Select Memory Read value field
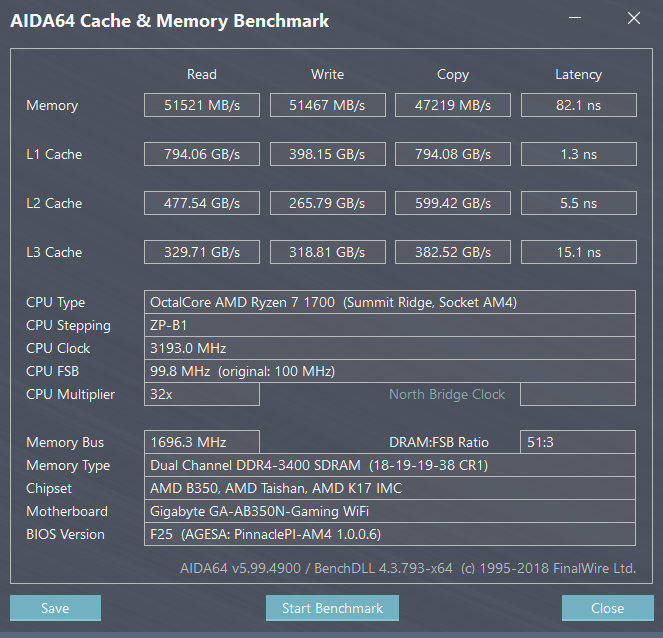663x638 pixels. pyautogui.click(x=202, y=105)
